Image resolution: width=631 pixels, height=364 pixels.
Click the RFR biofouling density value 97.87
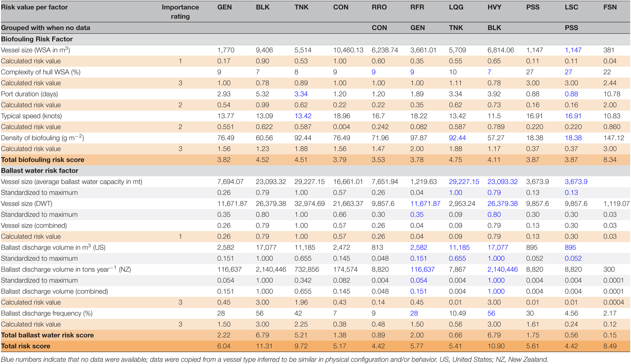(419, 138)
